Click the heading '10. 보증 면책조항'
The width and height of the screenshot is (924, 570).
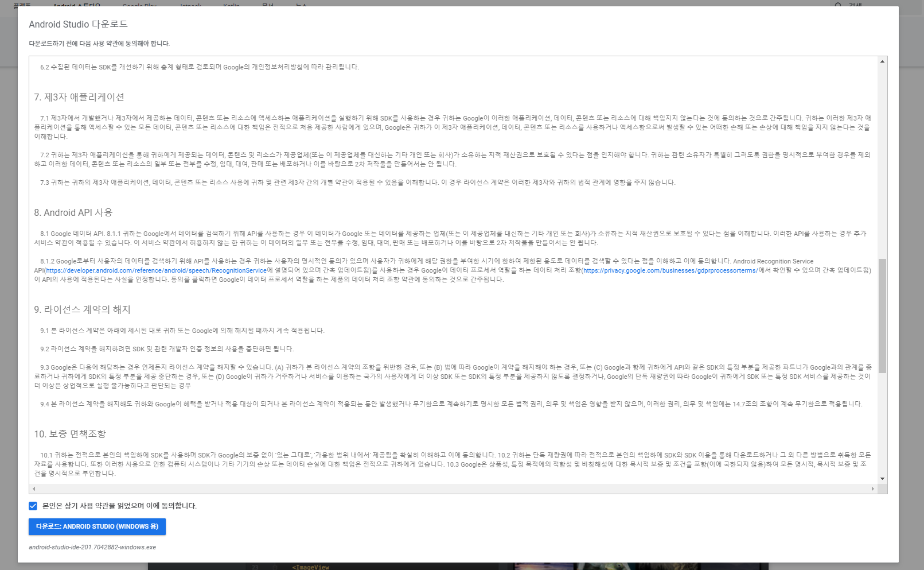70,434
